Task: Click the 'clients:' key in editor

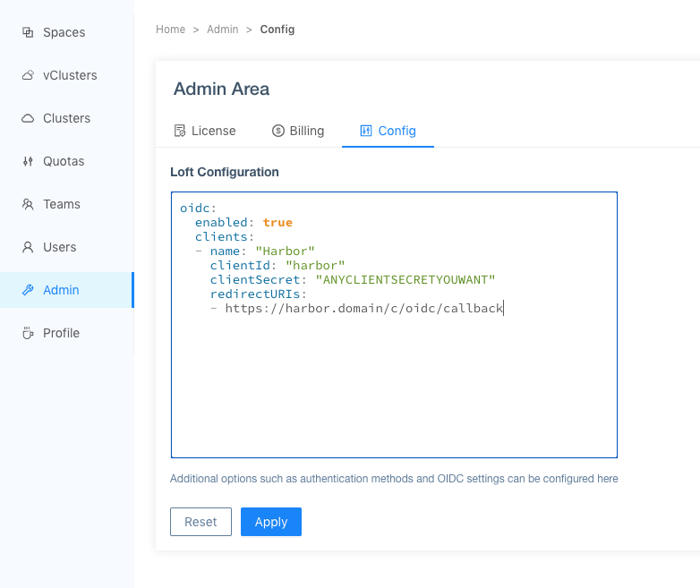Action: pos(225,236)
